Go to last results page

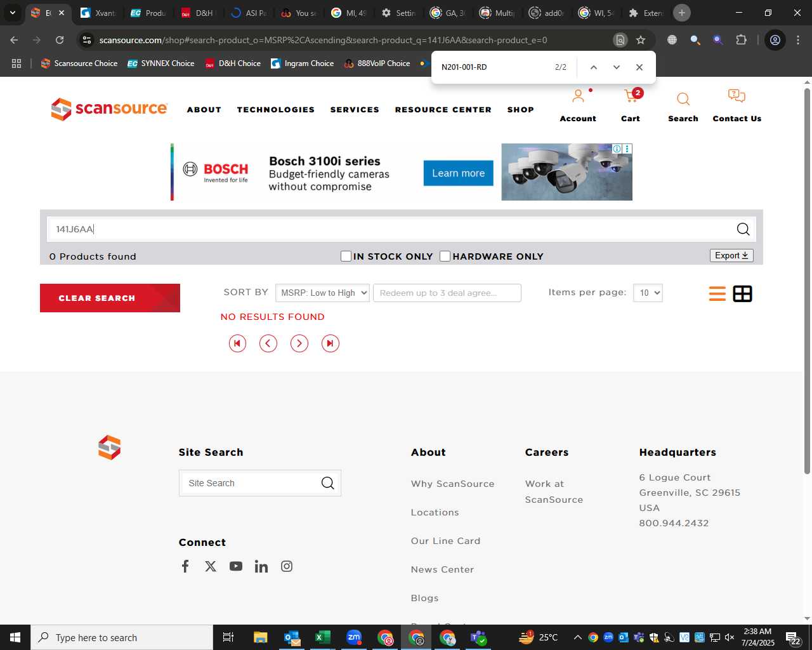[331, 343]
